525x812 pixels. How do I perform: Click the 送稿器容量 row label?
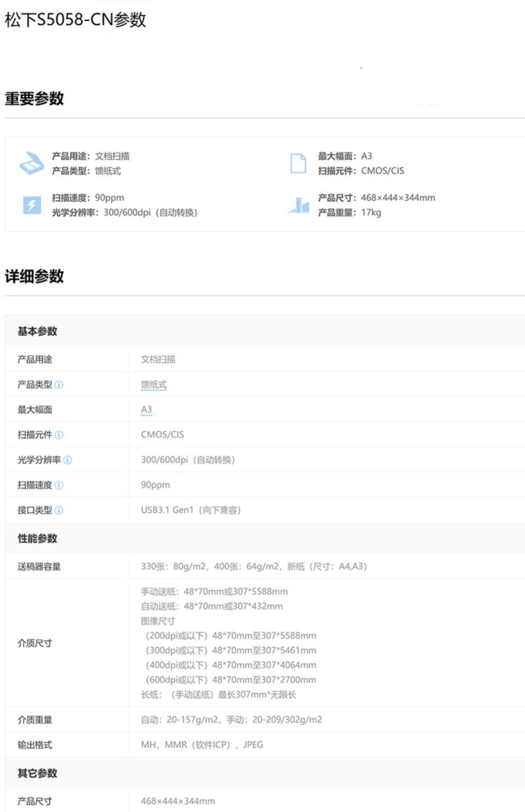click(x=39, y=567)
